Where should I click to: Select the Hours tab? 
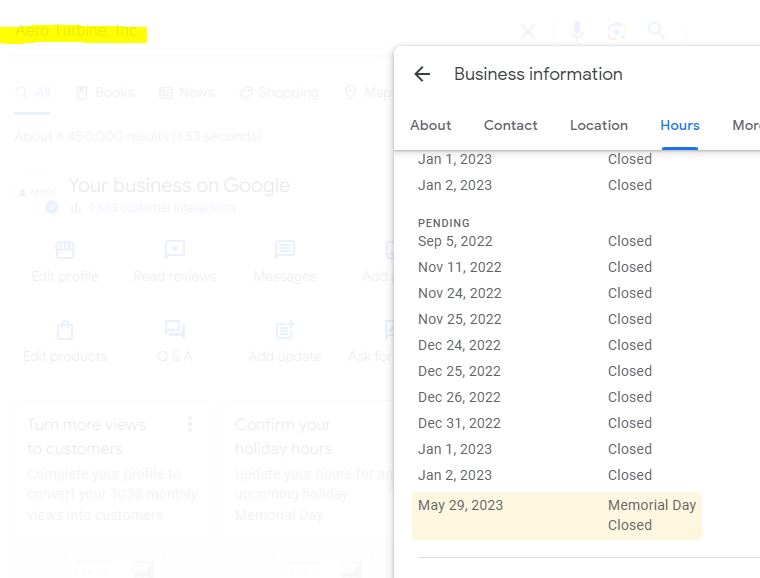coord(680,125)
